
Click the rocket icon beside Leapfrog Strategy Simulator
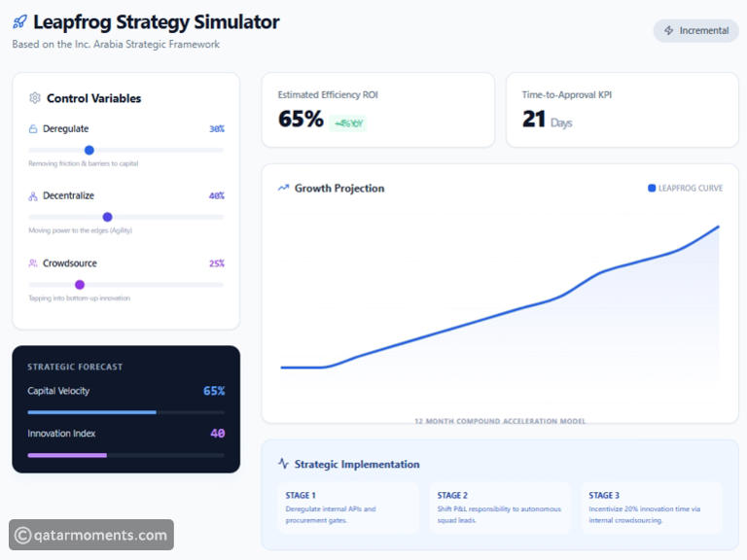20,22
